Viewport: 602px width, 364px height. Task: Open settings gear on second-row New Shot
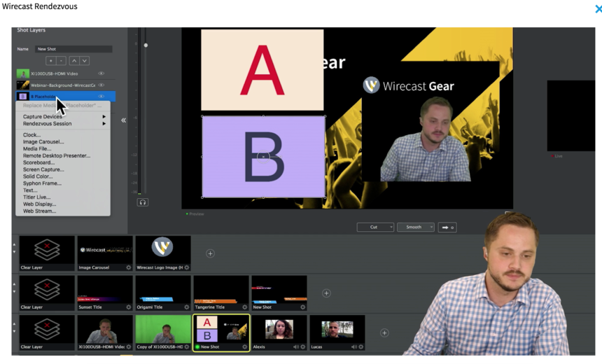(x=302, y=307)
